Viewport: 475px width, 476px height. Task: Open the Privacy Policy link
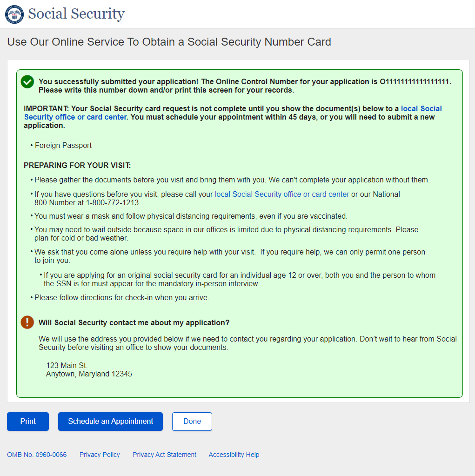click(x=100, y=455)
